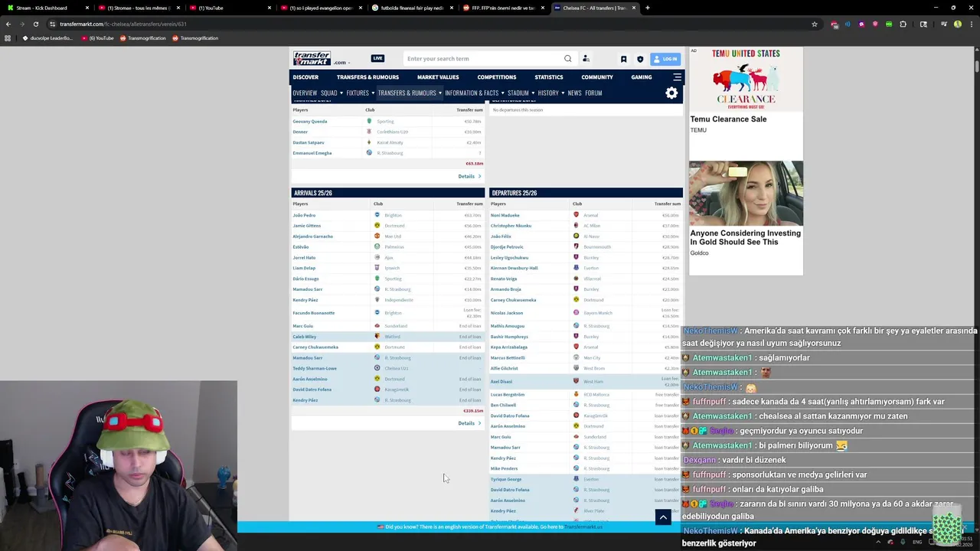Click Brighton crest in João Pedro row
This screenshot has height=551, width=980.
click(x=377, y=215)
